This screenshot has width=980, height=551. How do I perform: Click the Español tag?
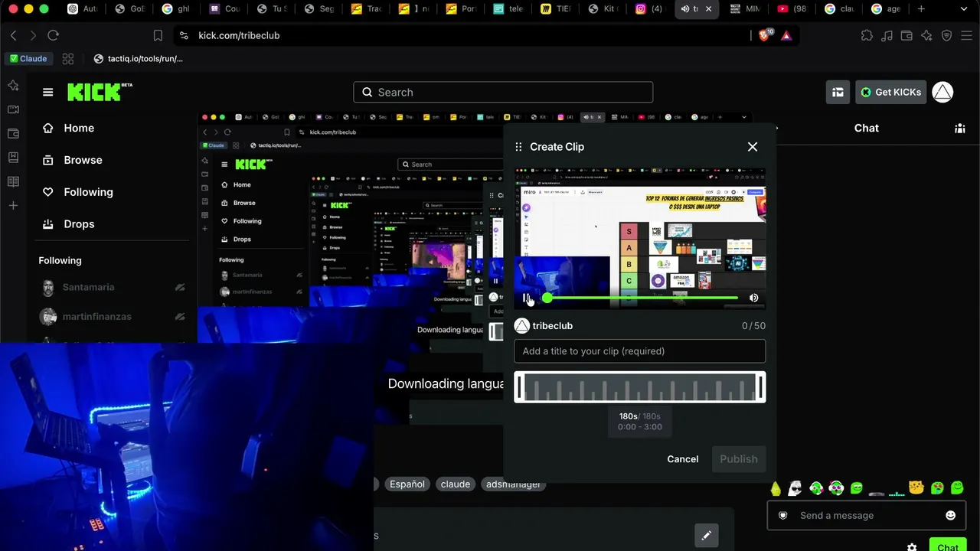(x=407, y=484)
